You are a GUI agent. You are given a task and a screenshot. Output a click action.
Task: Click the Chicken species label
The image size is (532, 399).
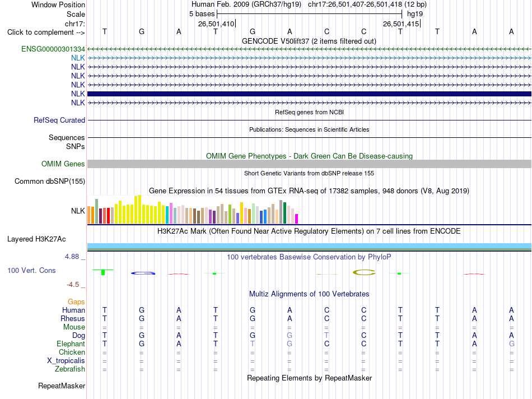[x=72, y=352]
